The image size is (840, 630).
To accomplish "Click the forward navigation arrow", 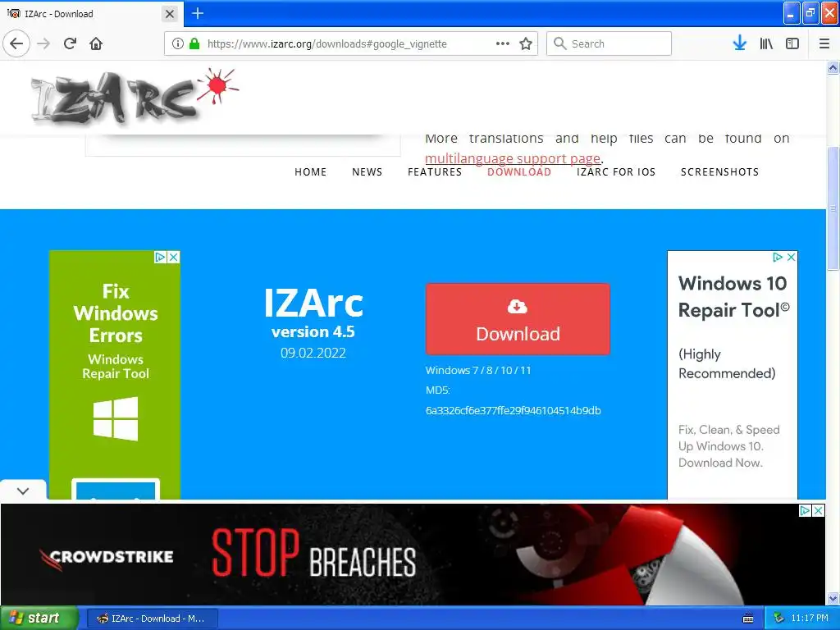I will coord(43,43).
